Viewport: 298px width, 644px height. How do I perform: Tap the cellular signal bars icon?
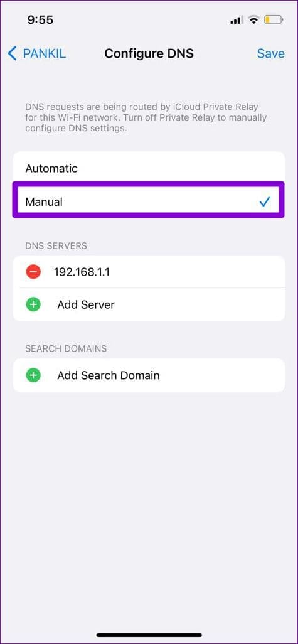[237, 19]
